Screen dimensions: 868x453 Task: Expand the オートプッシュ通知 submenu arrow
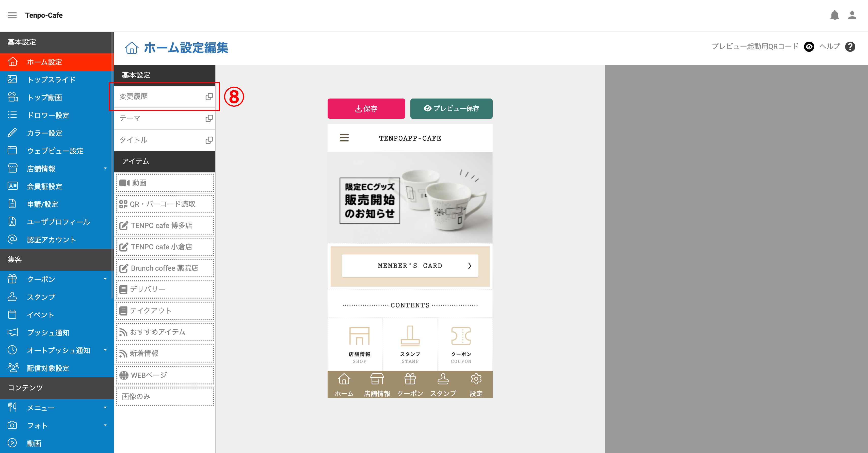coord(105,350)
